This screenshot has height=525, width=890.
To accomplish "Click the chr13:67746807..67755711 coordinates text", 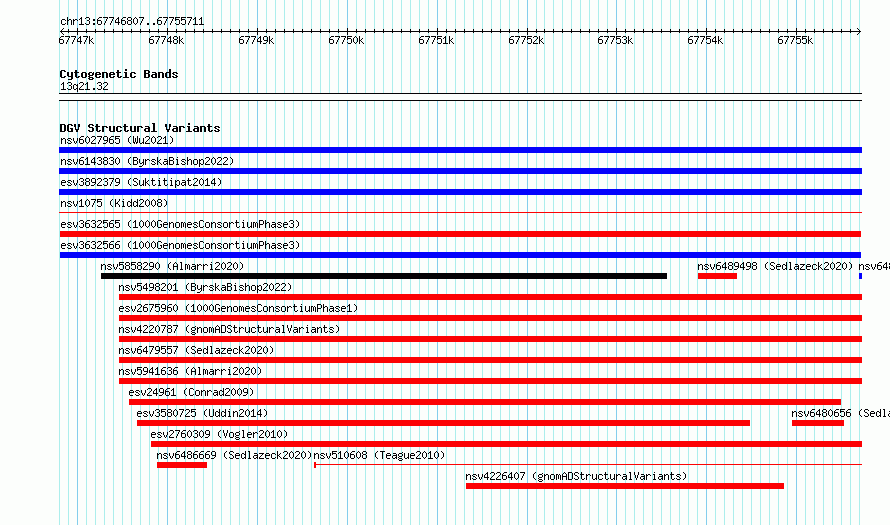I will pyautogui.click(x=132, y=22).
